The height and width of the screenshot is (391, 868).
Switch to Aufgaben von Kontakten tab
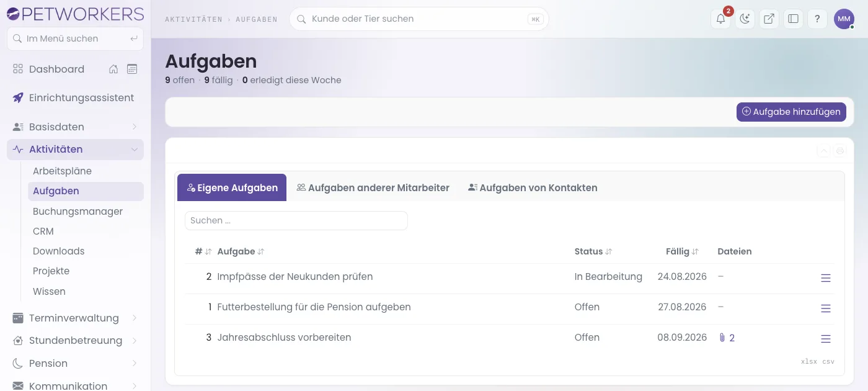click(x=533, y=187)
